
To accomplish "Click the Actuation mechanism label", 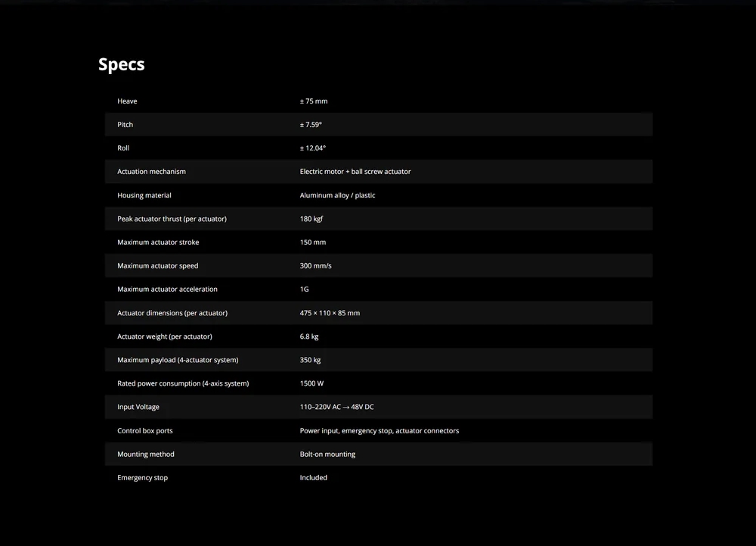I will (x=151, y=172).
